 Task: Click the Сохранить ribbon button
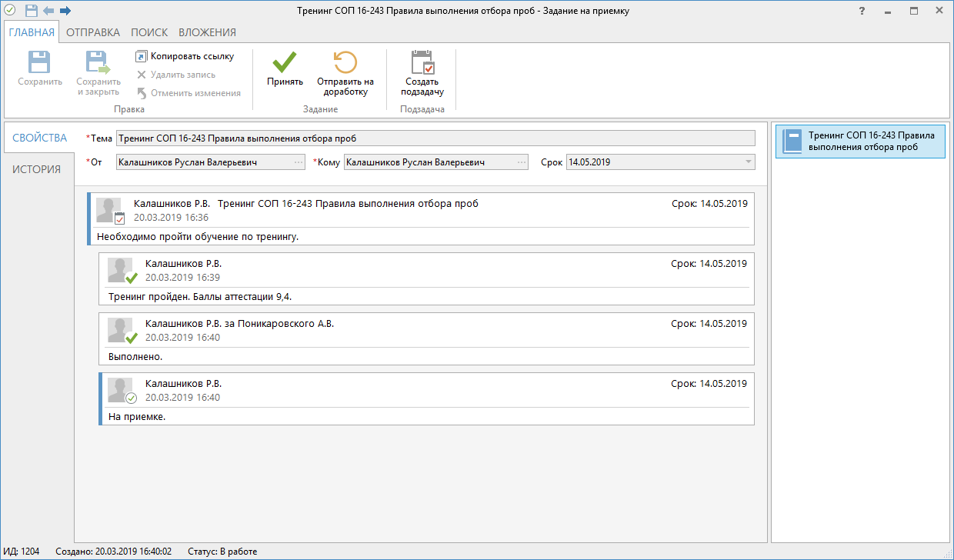tap(40, 68)
